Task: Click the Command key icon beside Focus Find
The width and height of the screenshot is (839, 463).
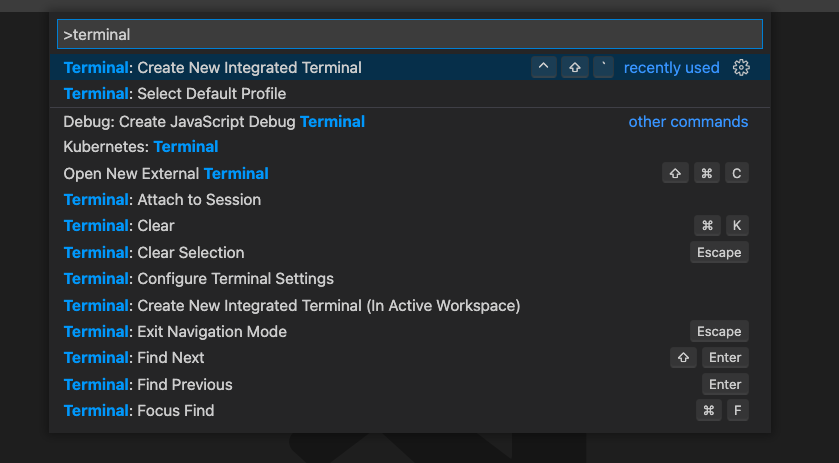Action: 709,411
